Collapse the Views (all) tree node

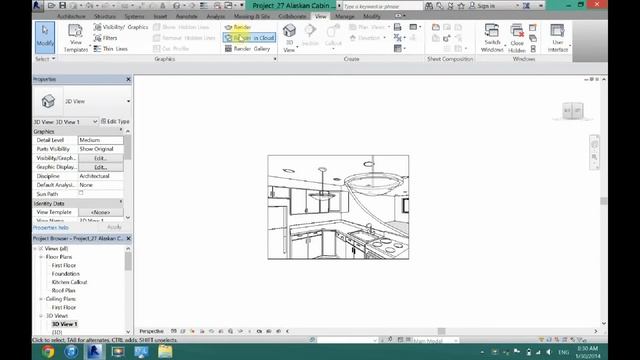(x=35, y=249)
